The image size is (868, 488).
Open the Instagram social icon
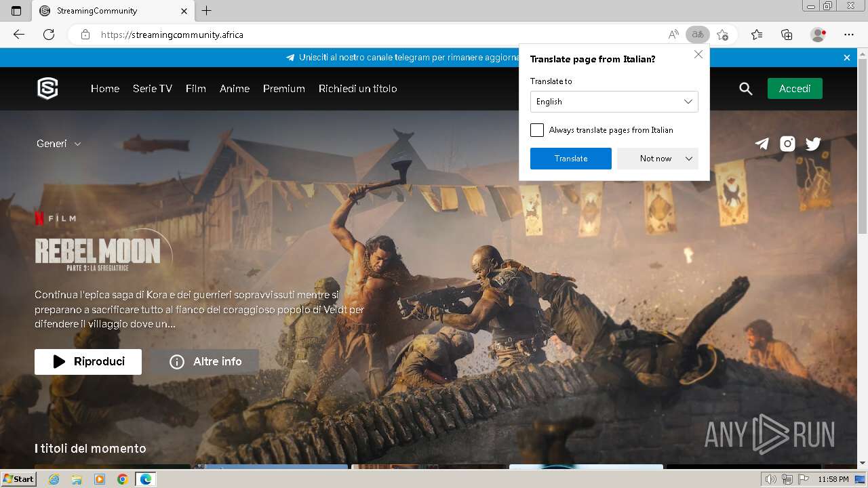pos(787,144)
